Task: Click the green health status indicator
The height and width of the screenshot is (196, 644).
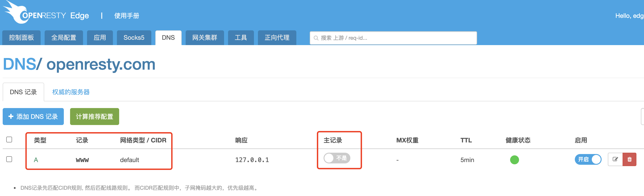Action: coord(515,160)
